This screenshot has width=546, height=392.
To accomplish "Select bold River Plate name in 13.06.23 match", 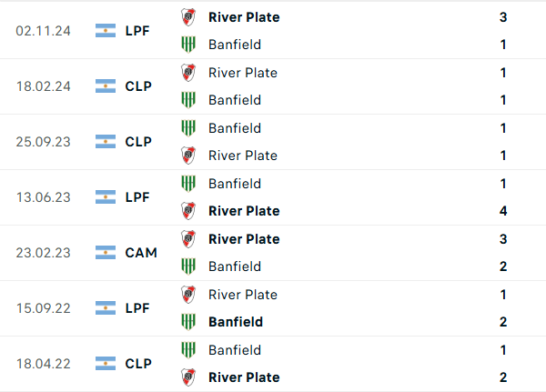I will click(244, 210).
